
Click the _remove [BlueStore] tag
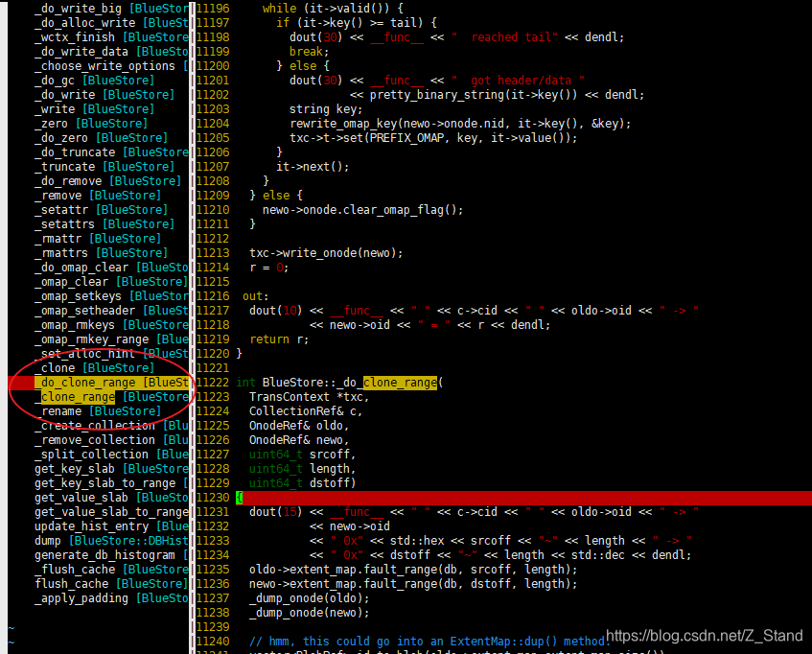pyautogui.click(x=98, y=196)
